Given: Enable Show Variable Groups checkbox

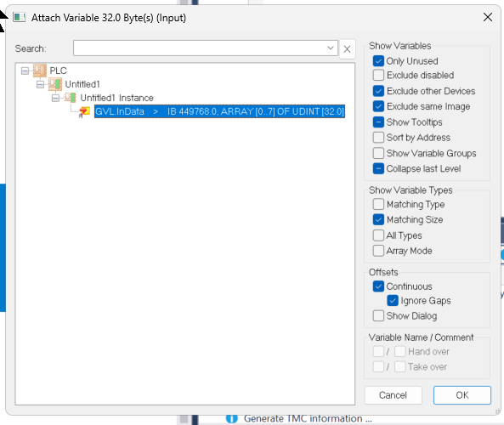Looking at the screenshot, I should 378,153.
